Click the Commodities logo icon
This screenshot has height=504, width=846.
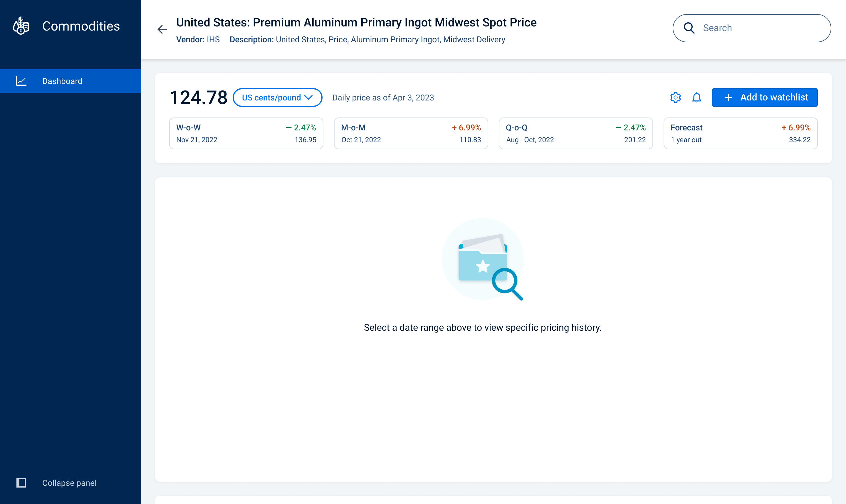pos(21,26)
